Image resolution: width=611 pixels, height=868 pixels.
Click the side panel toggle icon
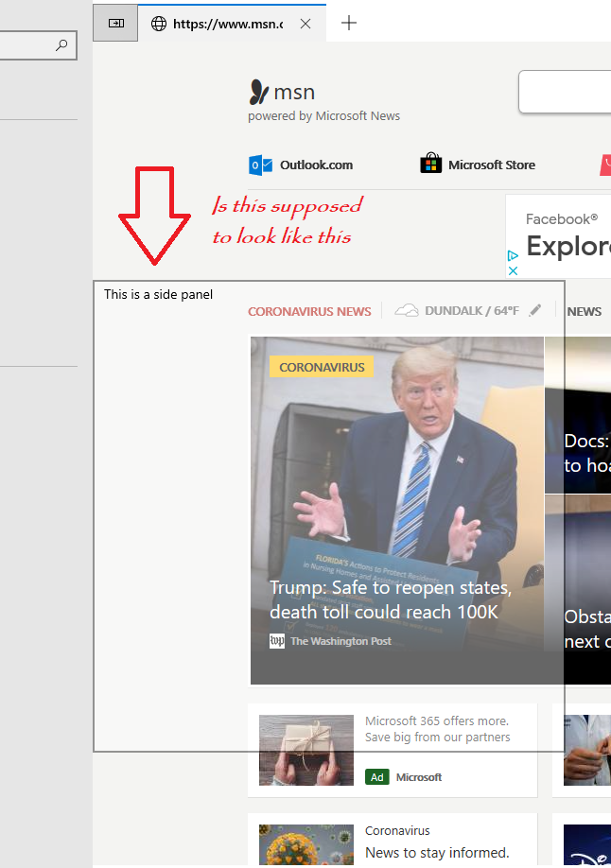(115, 23)
